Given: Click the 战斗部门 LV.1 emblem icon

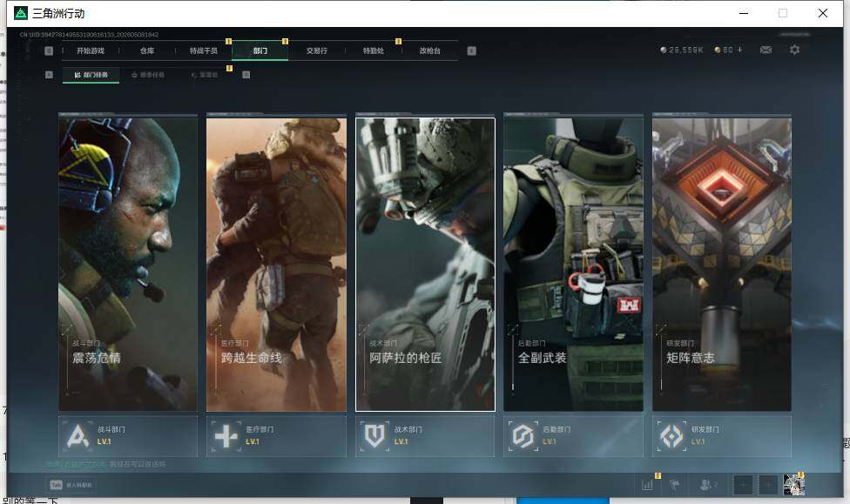Looking at the screenshot, I should coord(78,436).
